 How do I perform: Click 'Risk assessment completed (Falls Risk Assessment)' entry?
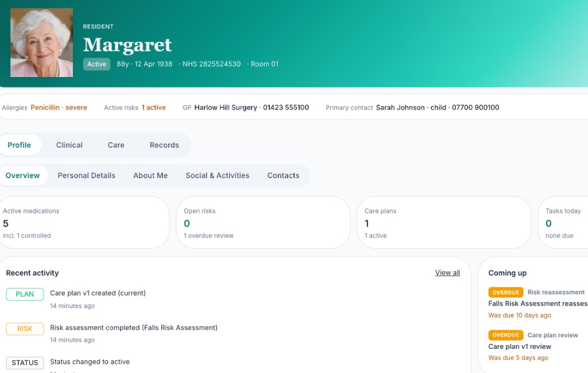pos(134,328)
